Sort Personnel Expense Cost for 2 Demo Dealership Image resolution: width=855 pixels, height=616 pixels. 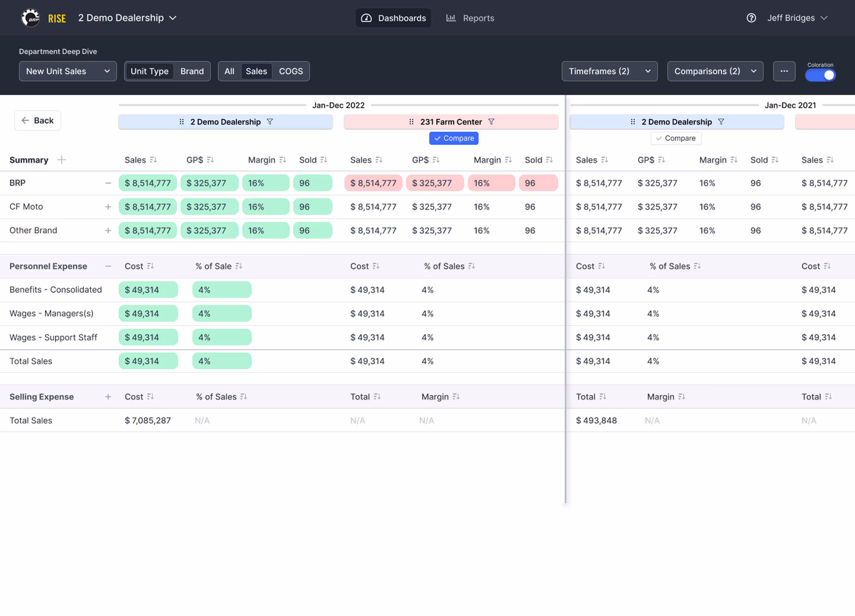tap(150, 266)
